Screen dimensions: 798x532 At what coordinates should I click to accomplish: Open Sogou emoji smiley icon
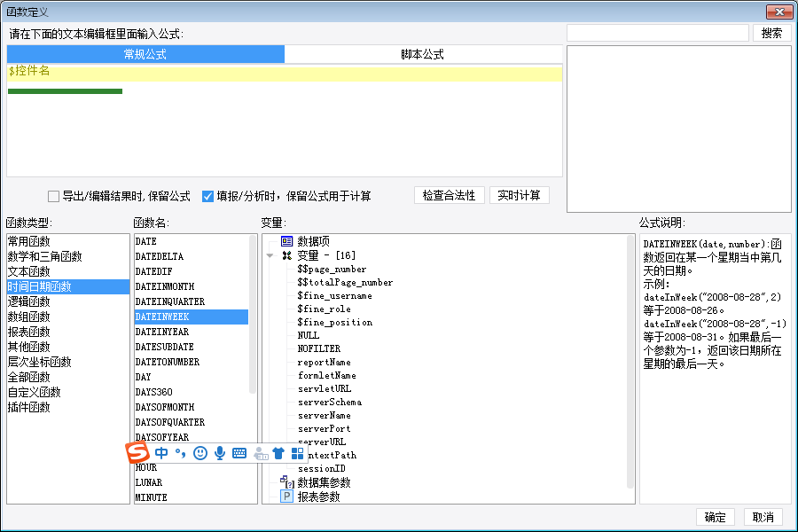click(200, 452)
